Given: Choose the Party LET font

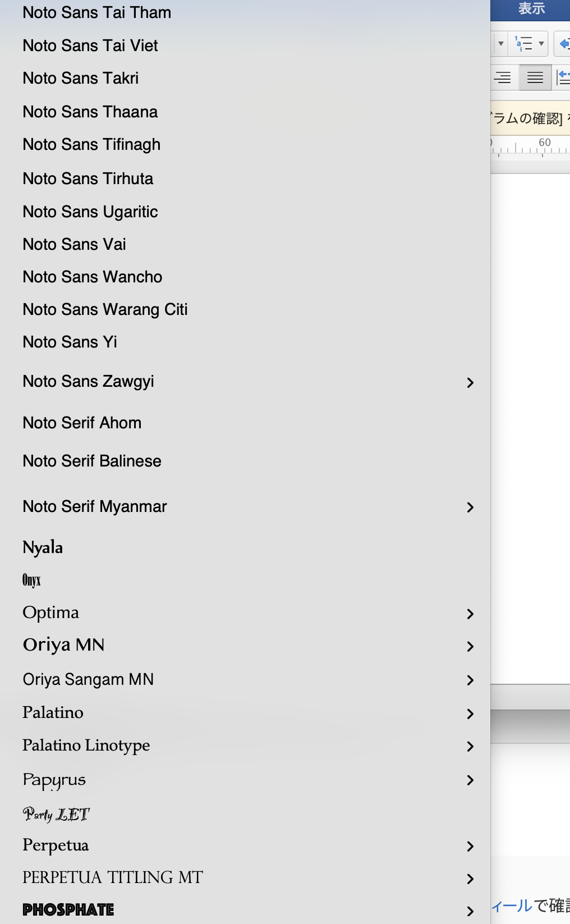Looking at the screenshot, I should (56, 814).
